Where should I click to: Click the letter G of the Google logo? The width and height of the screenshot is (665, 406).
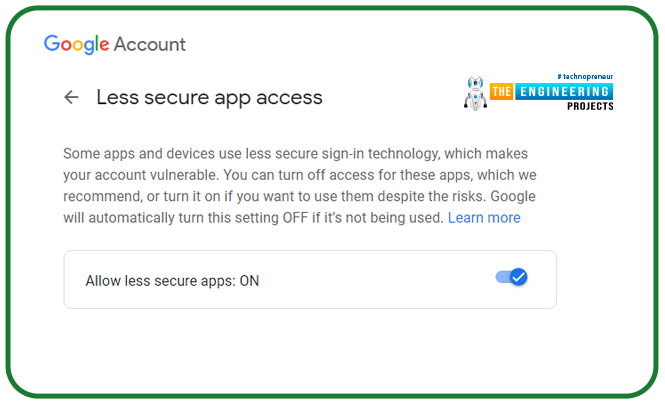point(52,43)
